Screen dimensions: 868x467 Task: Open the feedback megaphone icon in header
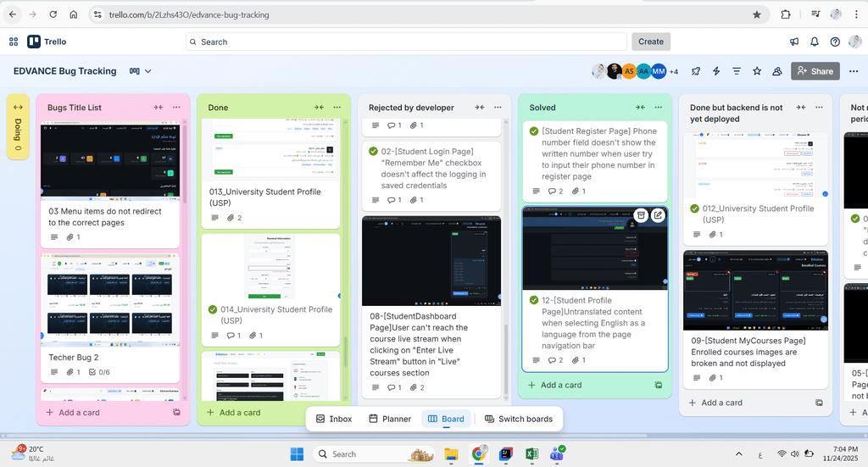(x=794, y=42)
